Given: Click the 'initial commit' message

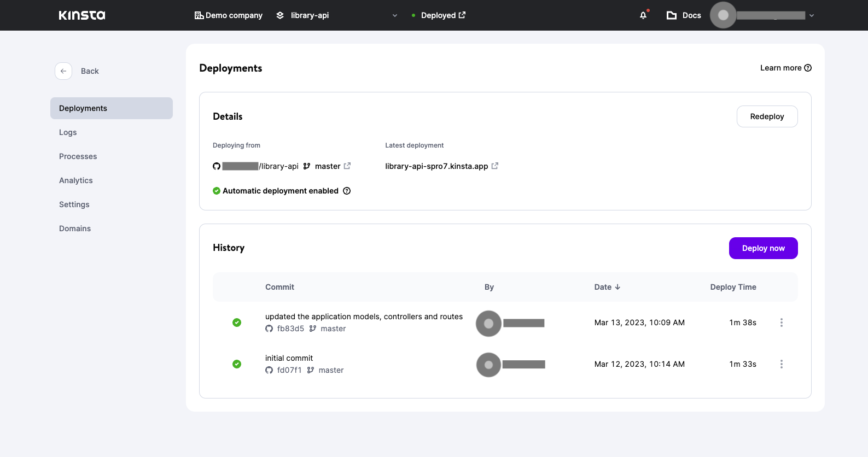Looking at the screenshot, I should click(289, 358).
